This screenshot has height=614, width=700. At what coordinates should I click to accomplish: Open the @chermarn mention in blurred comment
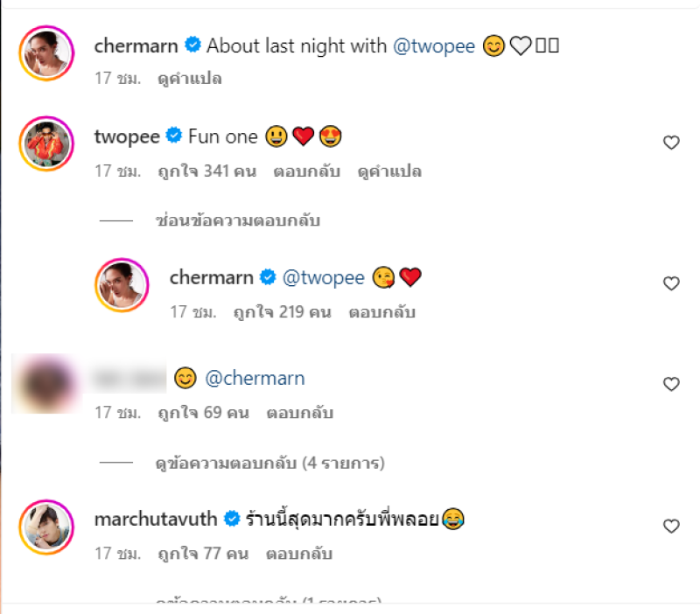pos(255,379)
